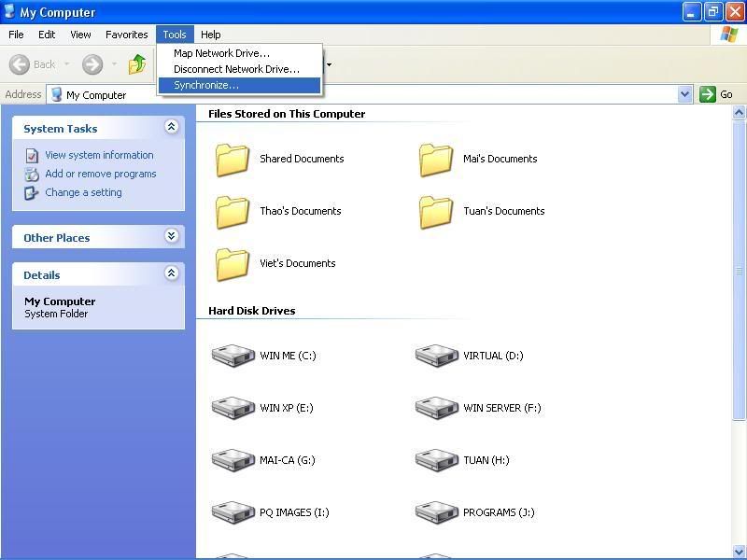Select Synchronize in the Tools menu

click(x=240, y=86)
